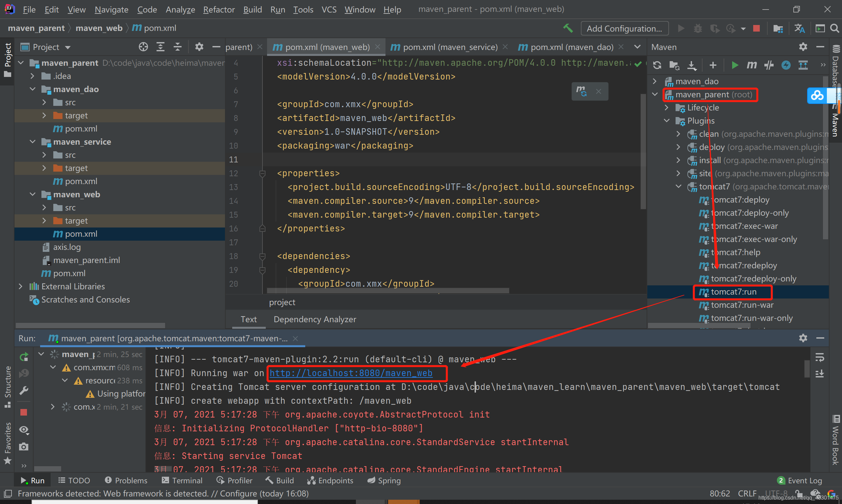Reload all Maven projects icon
The width and height of the screenshot is (842, 504).
(x=657, y=65)
